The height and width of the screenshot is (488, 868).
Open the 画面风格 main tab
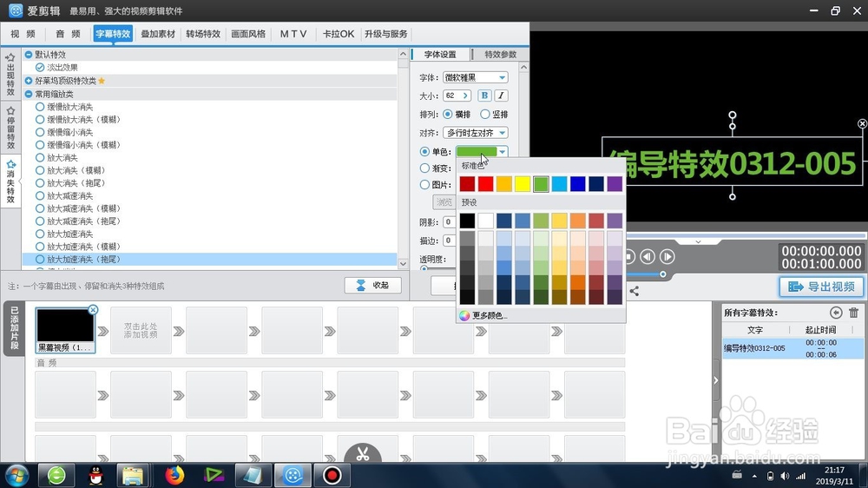click(248, 34)
